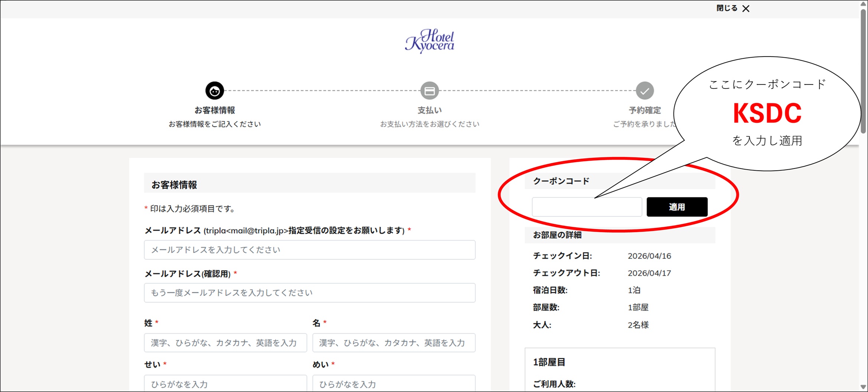Click the お客様情報 step face icon
This screenshot has height=392, width=868.
[x=215, y=91]
